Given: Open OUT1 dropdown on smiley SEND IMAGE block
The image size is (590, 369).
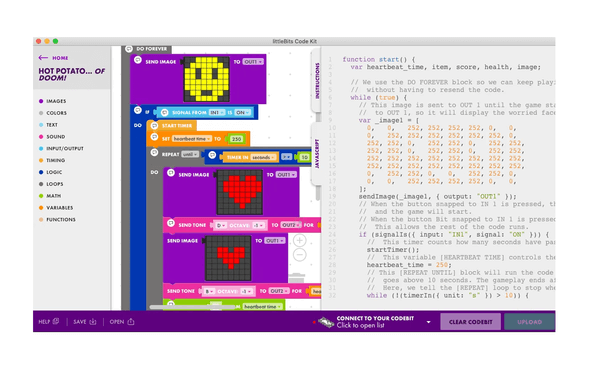Looking at the screenshot, I should pos(253,62).
